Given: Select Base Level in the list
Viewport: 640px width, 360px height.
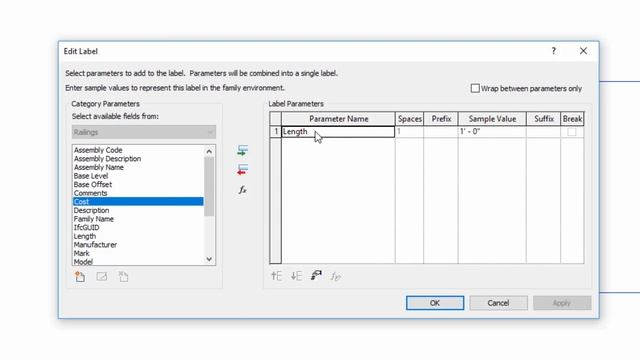Looking at the screenshot, I should click(91, 176).
